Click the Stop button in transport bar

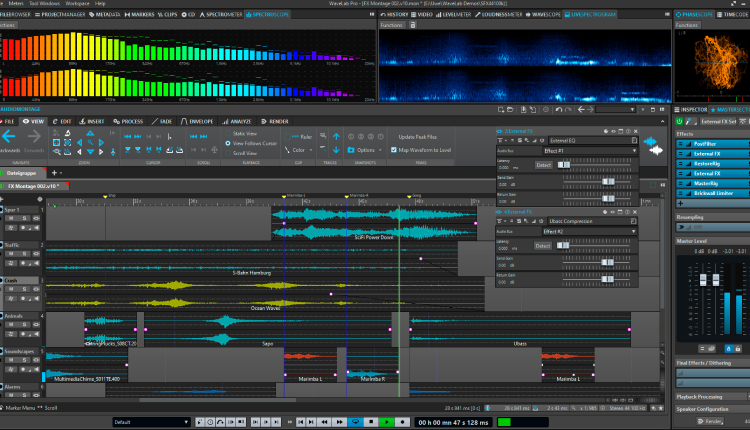point(371,422)
